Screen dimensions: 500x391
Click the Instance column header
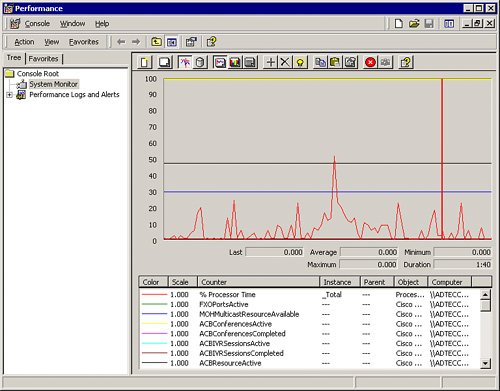340,282
